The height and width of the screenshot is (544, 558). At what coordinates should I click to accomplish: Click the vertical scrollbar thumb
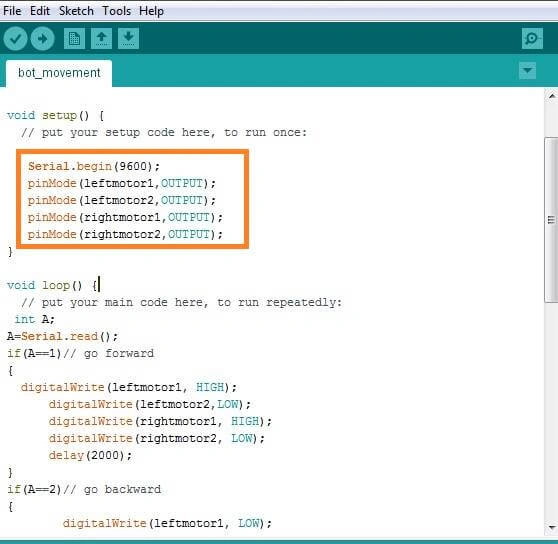(x=551, y=220)
